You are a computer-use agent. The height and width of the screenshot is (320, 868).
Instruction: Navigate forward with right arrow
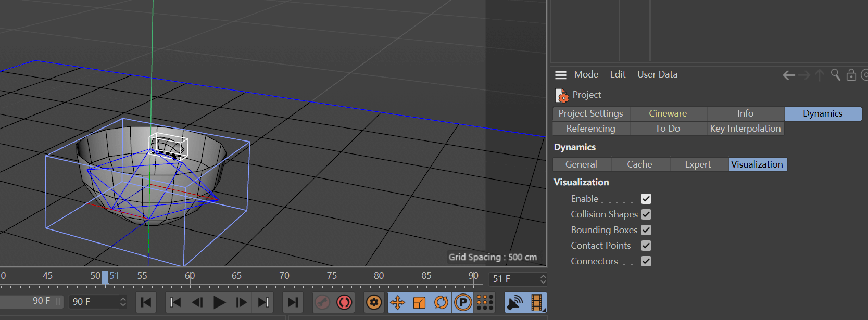[x=804, y=75]
